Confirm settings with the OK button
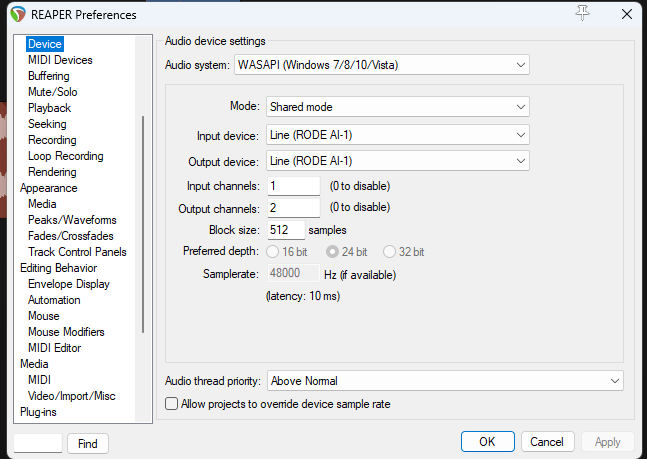 coord(488,442)
